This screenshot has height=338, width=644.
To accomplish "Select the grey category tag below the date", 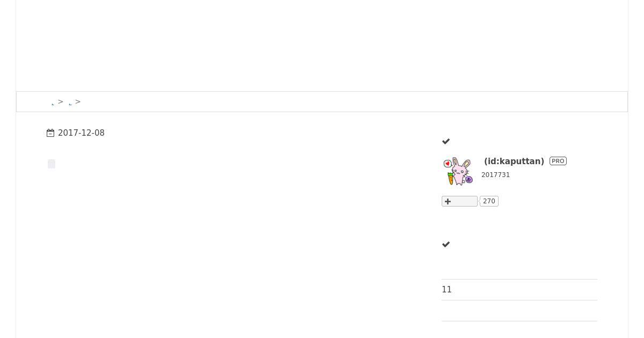I will coord(52,164).
